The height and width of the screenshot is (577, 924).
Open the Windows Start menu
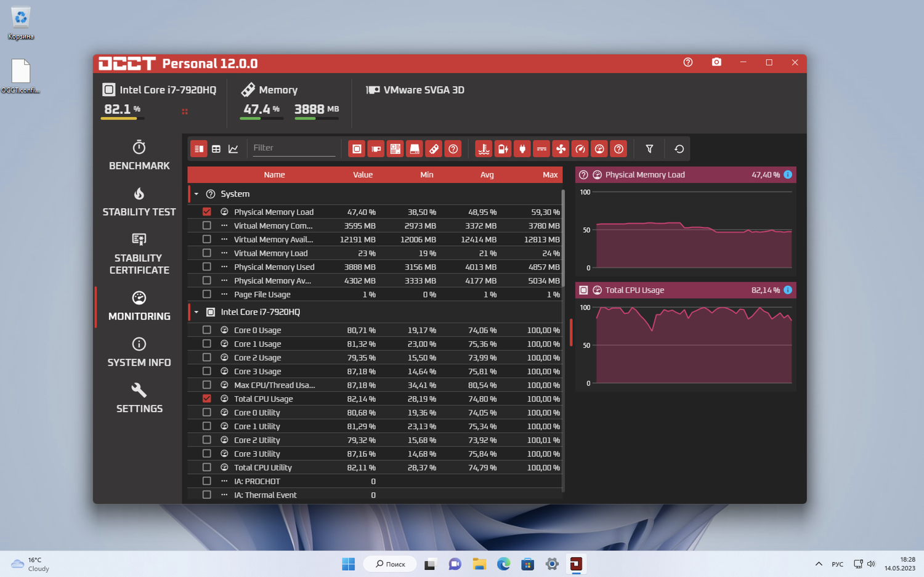coord(348,564)
